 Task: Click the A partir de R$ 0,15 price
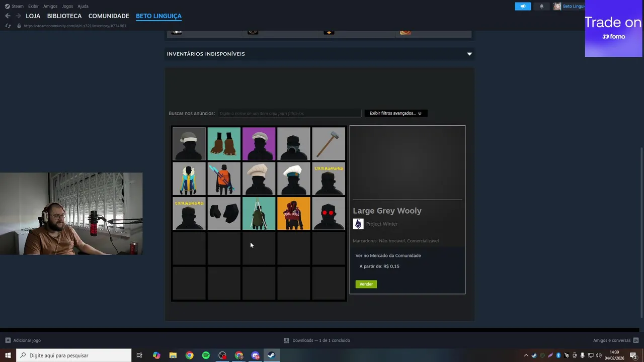click(379, 266)
